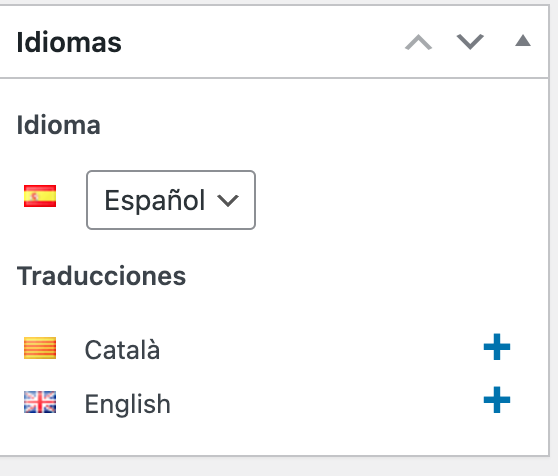Click the Spanish flag icon
The height and width of the screenshot is (476, 558).
[40, 196]
